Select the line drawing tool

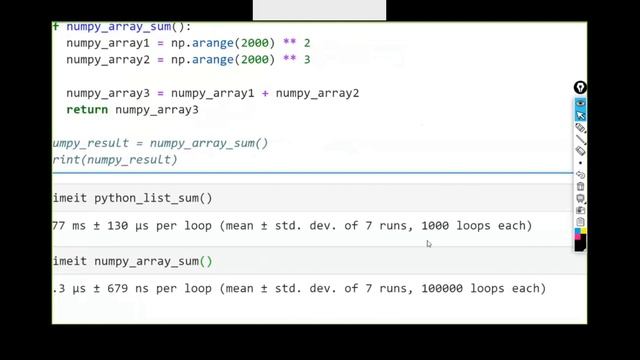pyautogui.click(x=580, y=140)
